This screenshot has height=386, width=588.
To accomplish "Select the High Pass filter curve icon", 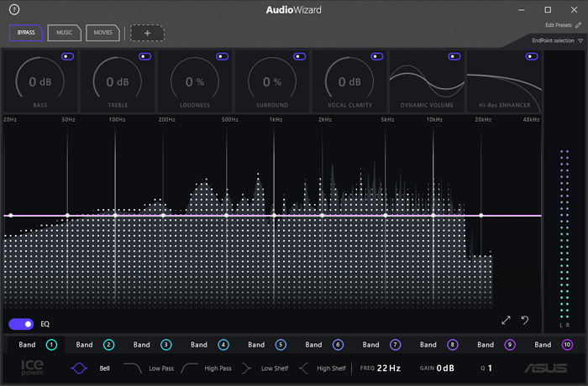I will (x=189, y=368).
